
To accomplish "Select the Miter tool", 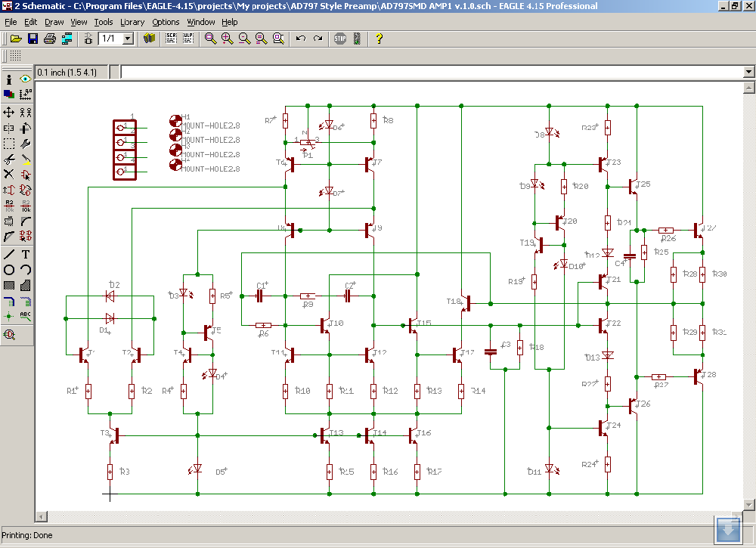I will click(26, 221).
